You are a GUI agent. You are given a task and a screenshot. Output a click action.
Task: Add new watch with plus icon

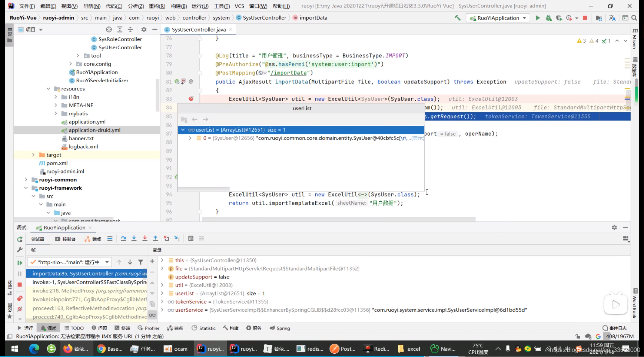[152, 261]
